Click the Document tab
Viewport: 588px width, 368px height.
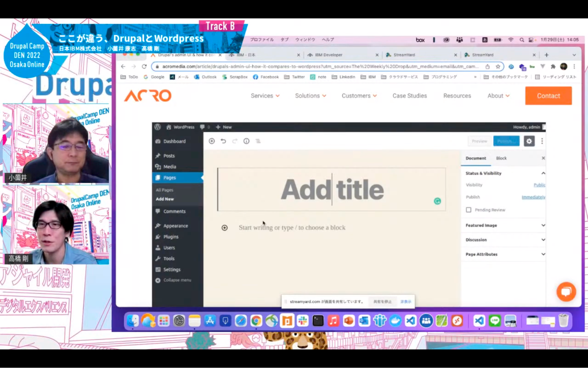pos(475,158)
